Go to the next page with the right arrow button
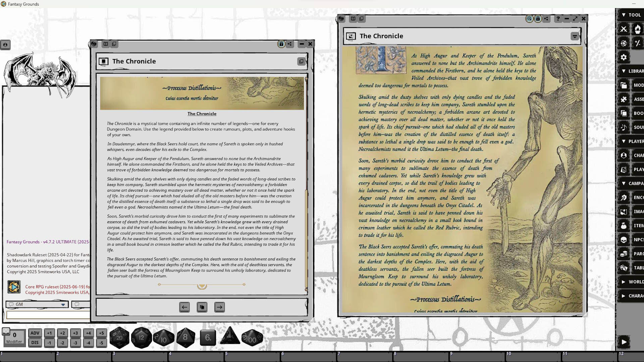This screenshot has height=362, width=644. coord(219,307)
